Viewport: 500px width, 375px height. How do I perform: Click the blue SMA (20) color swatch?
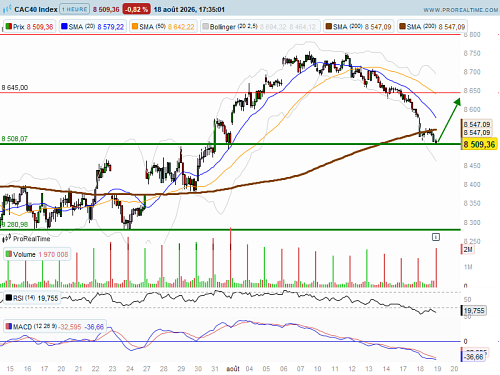pyautogui.click(x=64, y=26)
